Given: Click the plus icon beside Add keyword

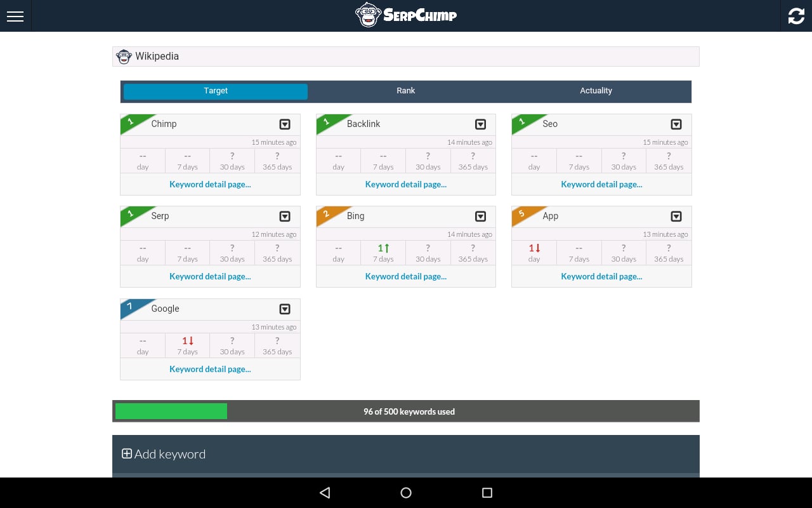Looking at the screenshot, I should 127,454.
